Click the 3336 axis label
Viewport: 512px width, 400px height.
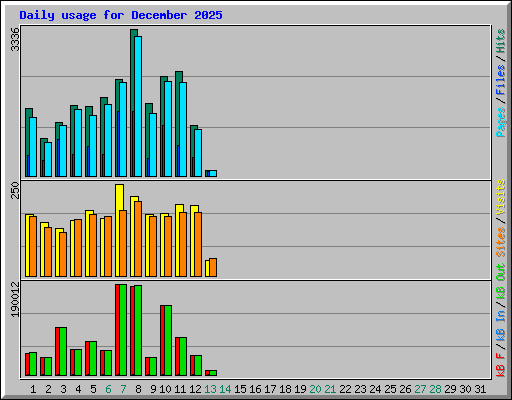pos(15,39)
